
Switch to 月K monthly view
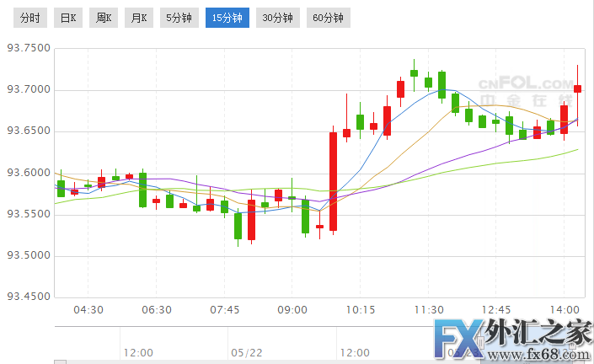pos(138,18)
